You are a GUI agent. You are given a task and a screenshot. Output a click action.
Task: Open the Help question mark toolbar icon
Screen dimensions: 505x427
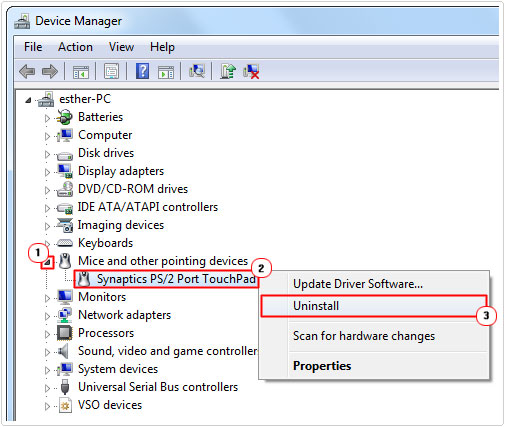142,71
